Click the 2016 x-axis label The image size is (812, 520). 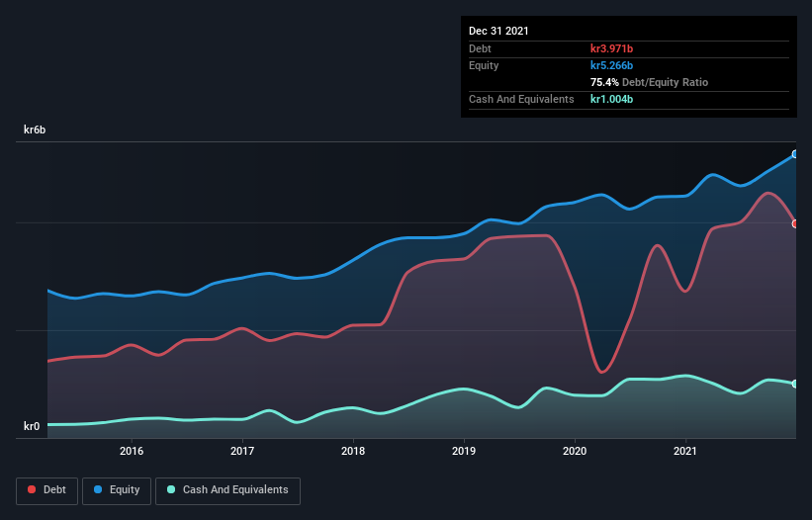point(132,451)
